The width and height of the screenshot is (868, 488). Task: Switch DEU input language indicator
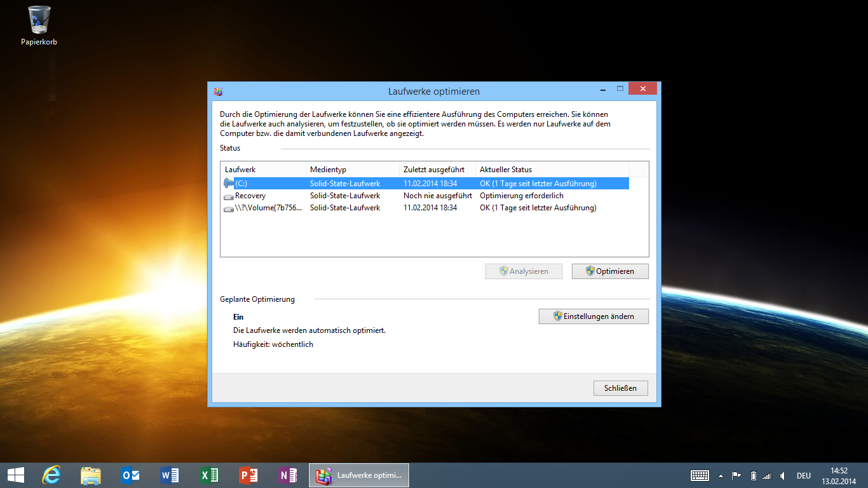tap(804, 475)
